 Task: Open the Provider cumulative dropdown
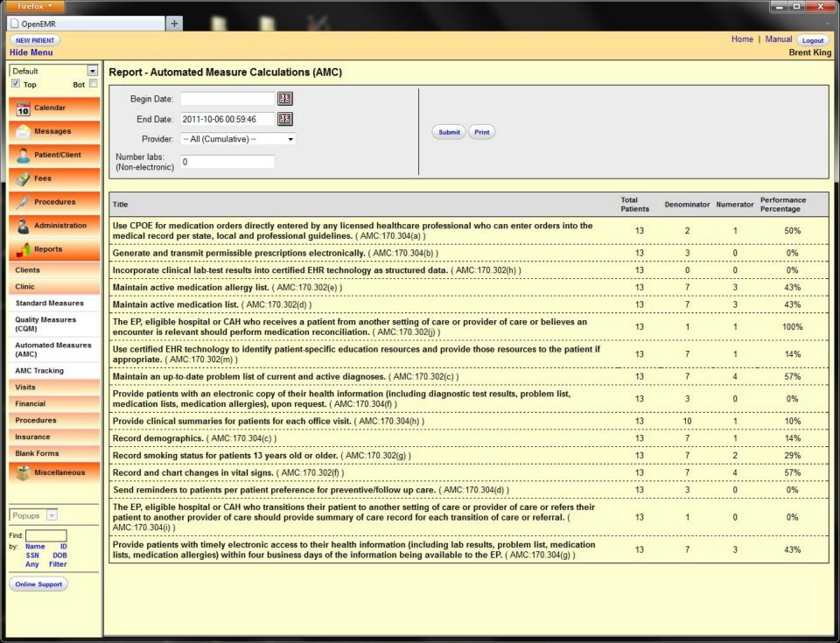[236, 138]
